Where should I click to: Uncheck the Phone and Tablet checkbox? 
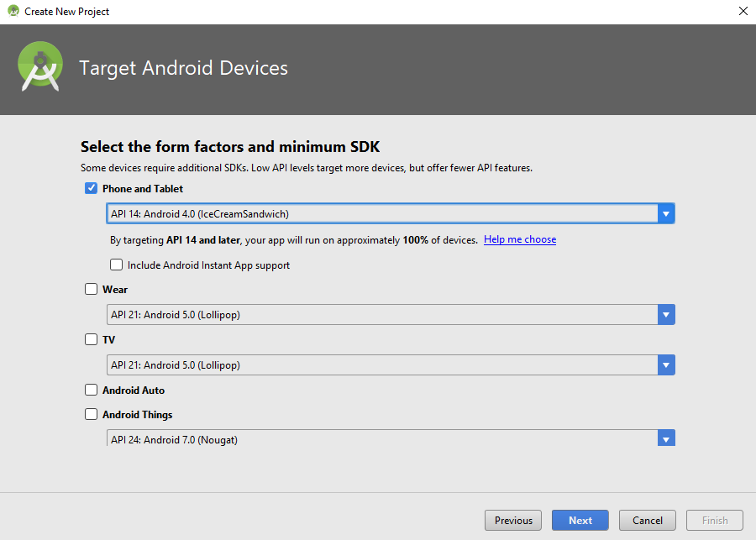coord(92,189)
